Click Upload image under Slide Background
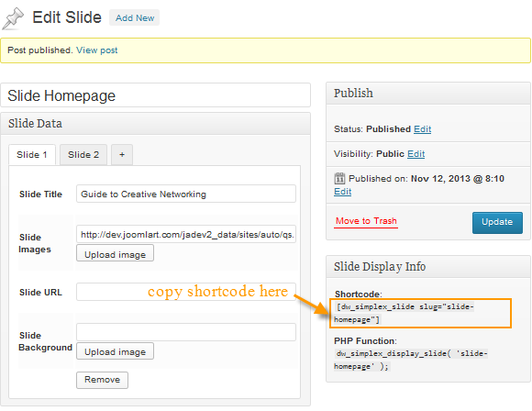 pos(115,351)
